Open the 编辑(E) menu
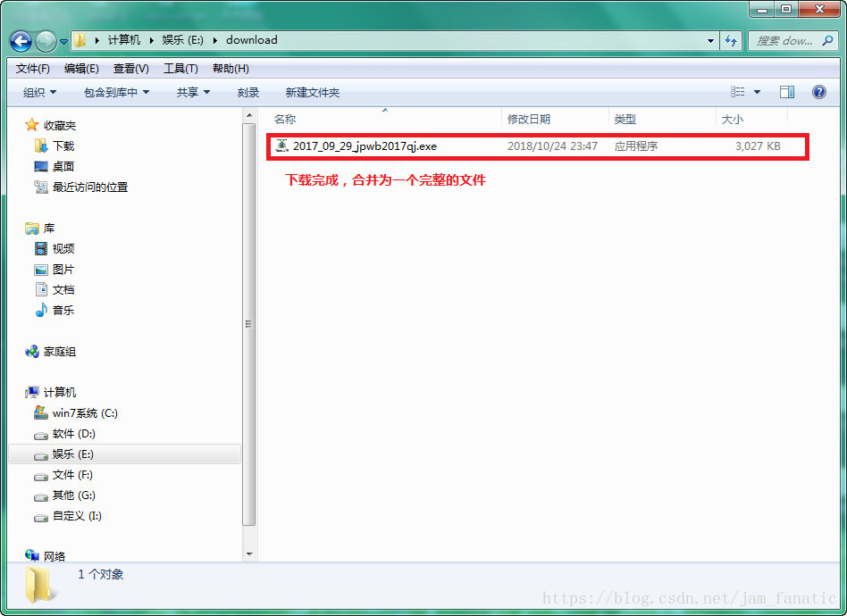Screen dimensions: 847x616 click(x=81, y=69)
